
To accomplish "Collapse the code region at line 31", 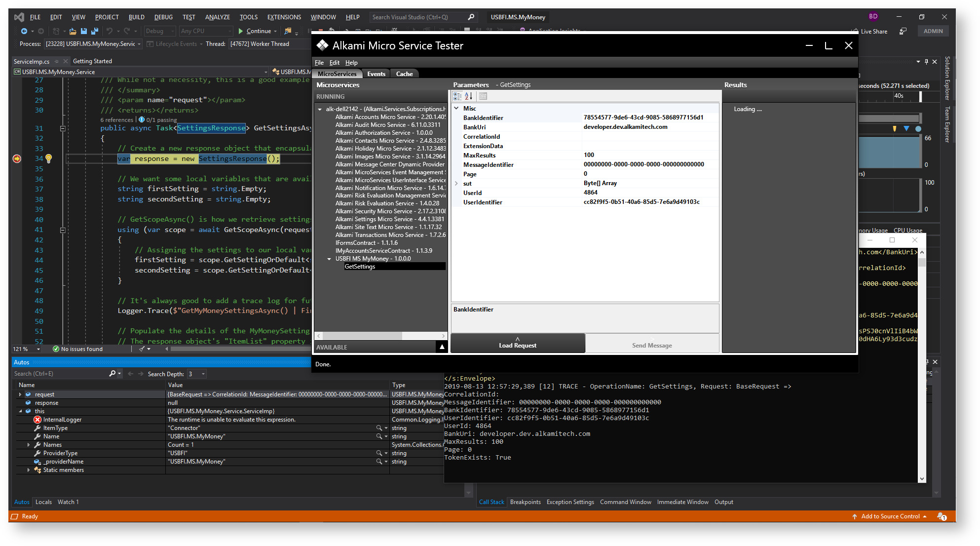I will (63, 128).
